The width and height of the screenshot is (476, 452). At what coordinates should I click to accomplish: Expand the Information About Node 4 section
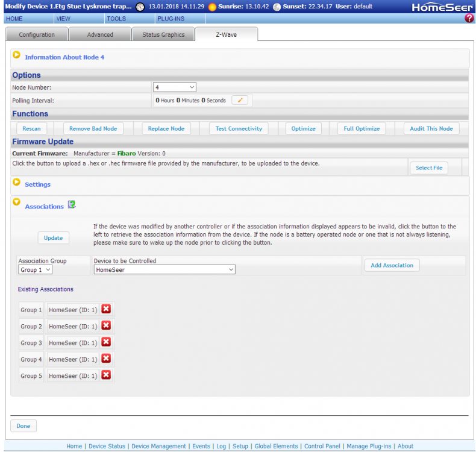17,55
